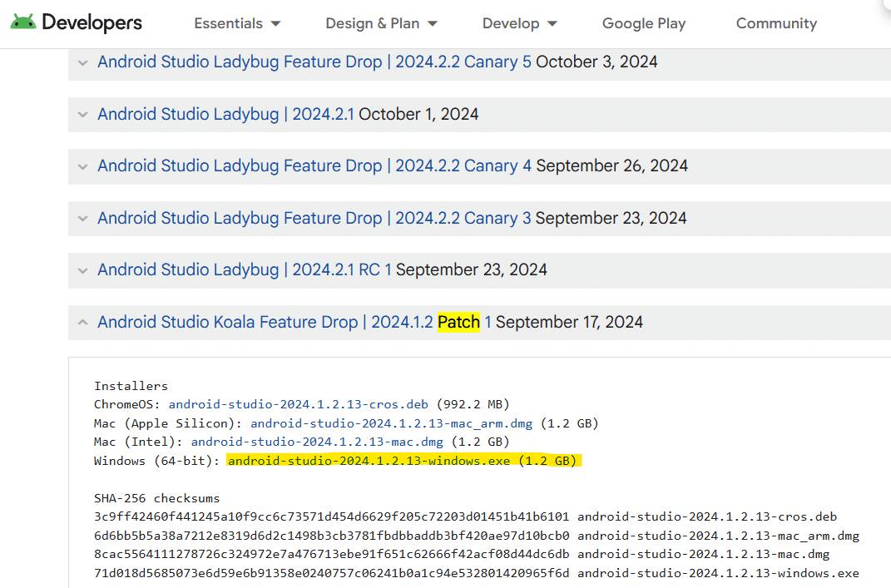Open Android Studio Ladybug 2024.2.1 link

pos(225,114)
